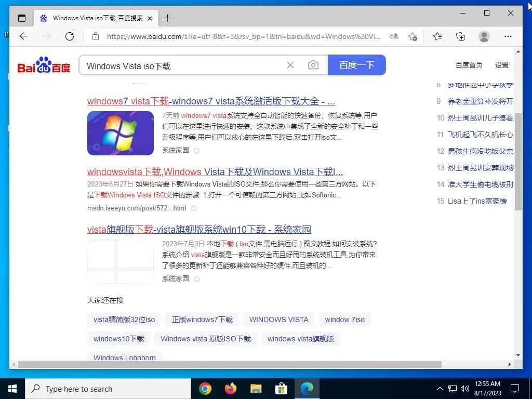Viewport: 532px width, 399px height.
Task: Click the horizontal scrollbar thumb
Action: click(x=230, y=364)
